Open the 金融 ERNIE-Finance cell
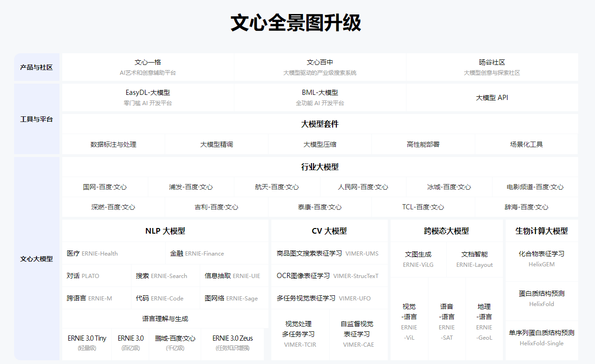This screenshot has width=595, height=364. 217,253
